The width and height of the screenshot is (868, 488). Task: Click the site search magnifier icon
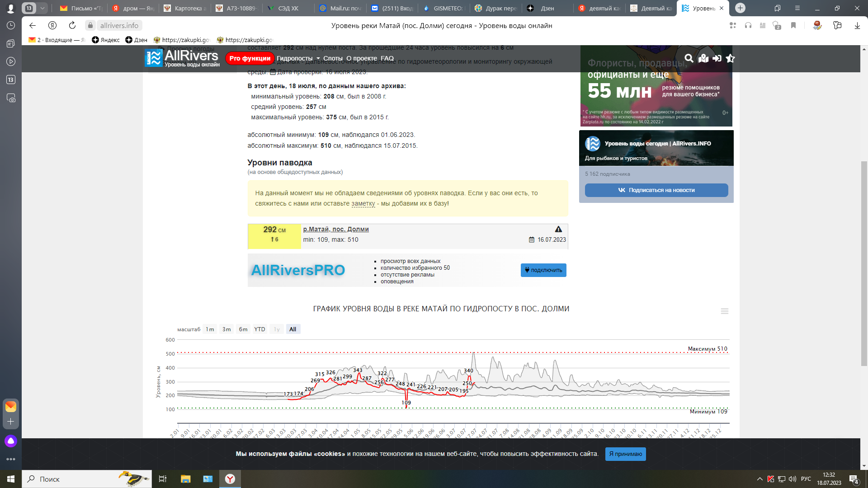click(689, 58)
